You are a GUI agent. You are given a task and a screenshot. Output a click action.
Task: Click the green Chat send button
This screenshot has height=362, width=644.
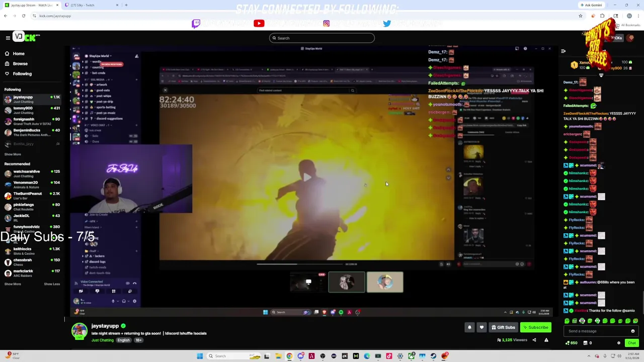(632, 343)
